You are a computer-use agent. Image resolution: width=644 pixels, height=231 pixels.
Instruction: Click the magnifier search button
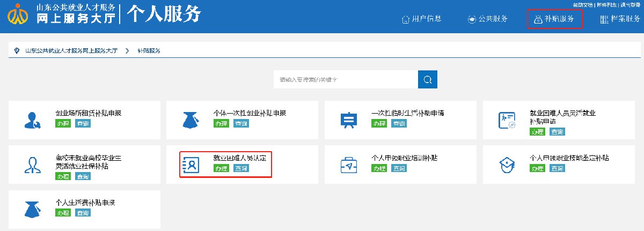click(428, 79)
